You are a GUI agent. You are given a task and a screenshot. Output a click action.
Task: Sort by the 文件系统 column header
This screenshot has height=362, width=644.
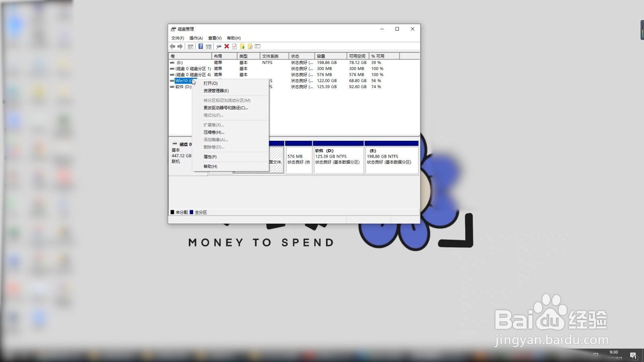coord(275,56)
